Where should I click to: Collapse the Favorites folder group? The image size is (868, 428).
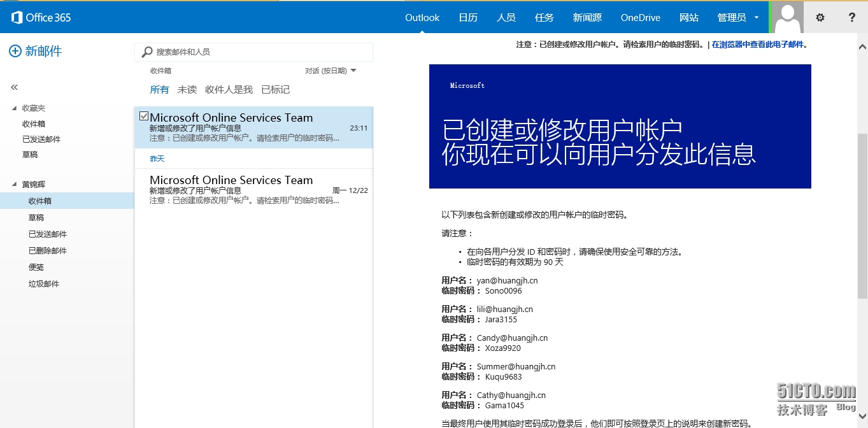[15, 108]
